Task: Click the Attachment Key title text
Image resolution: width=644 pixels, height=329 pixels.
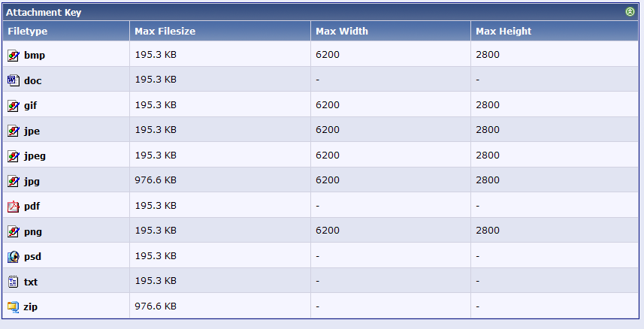Action: coord(44,12)
